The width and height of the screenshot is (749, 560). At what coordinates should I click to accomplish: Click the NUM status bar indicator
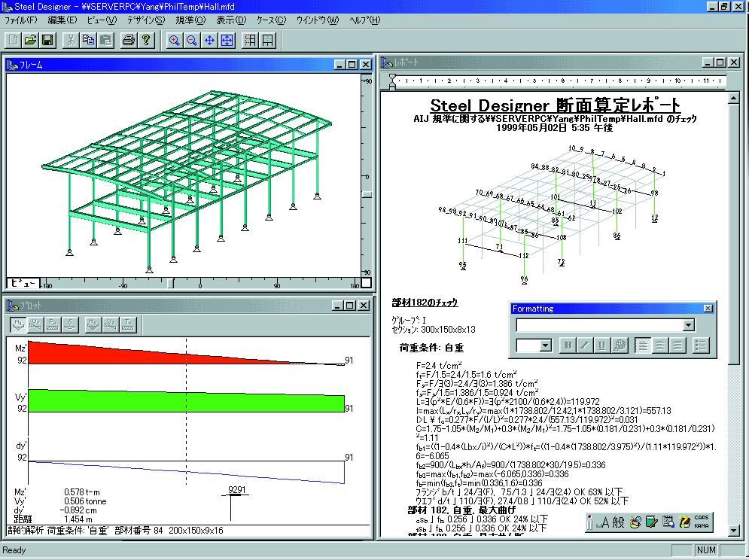pos(706,550)
